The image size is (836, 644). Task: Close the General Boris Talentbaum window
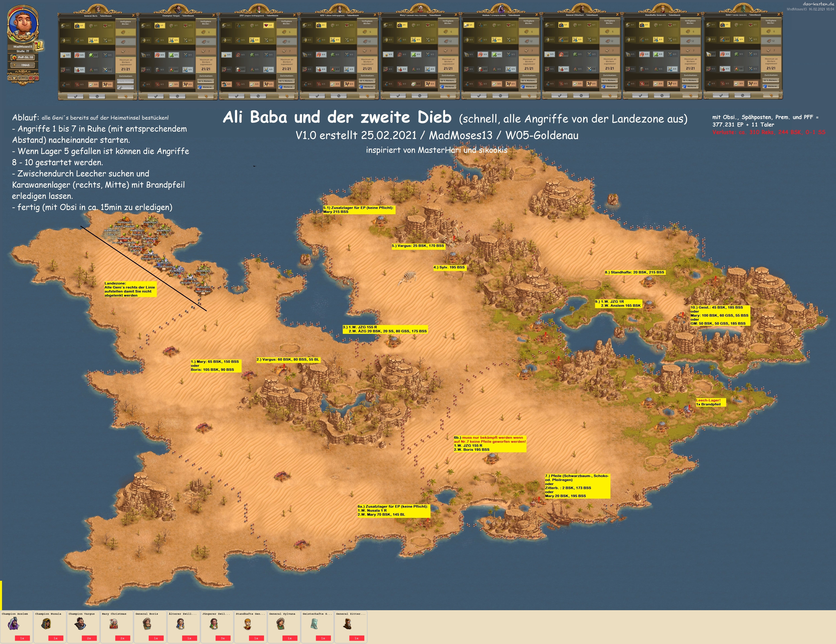(134, 16)
